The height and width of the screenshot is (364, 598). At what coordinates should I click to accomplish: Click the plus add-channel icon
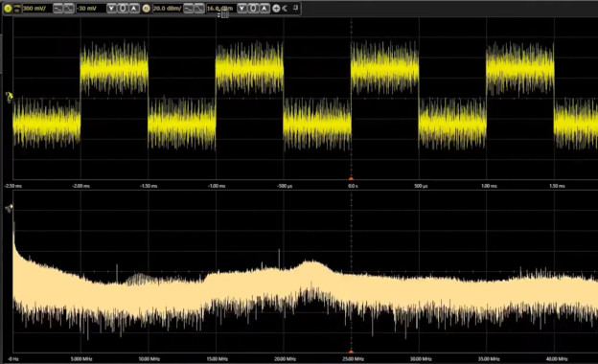coord(276,8)
